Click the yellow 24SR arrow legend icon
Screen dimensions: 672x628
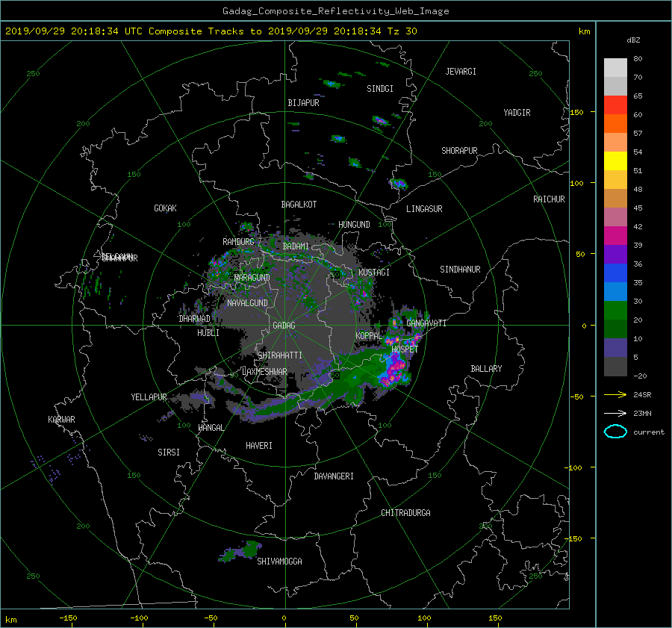pyautogui.click(x=615, y=394)
